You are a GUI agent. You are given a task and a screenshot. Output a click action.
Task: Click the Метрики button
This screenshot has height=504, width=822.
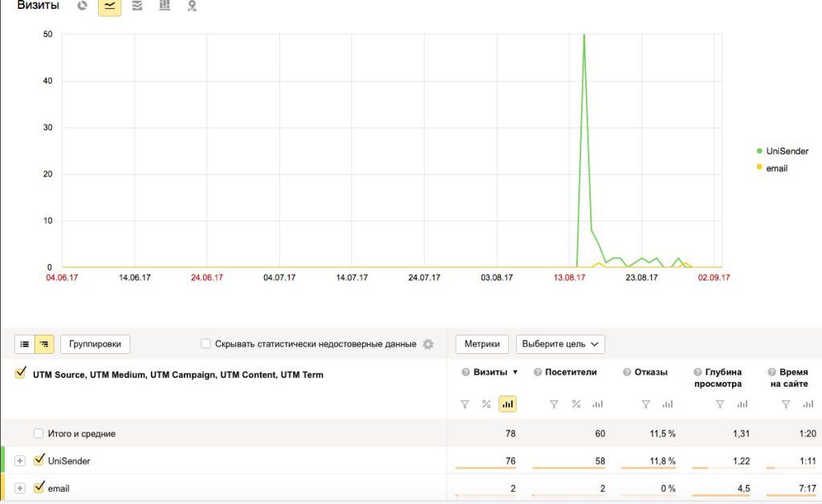coord(482,344)
